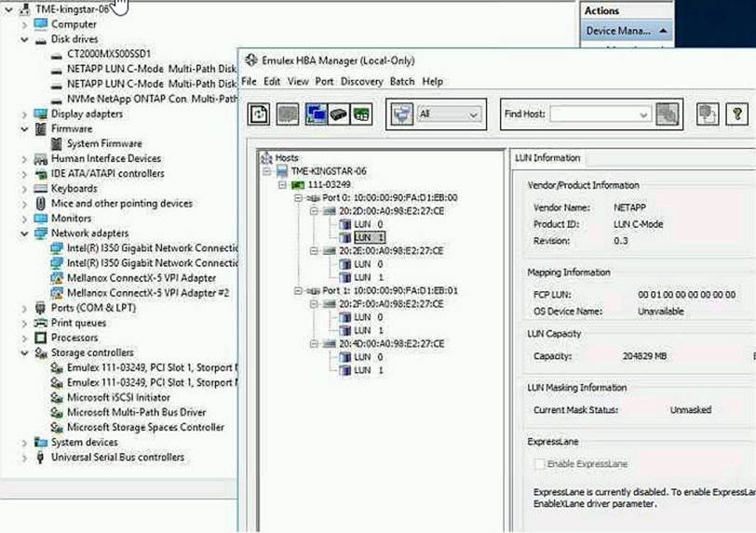The height and width of the screenshot is (533, 756).
Task: Click the Help question mark toolbar icon
Action: pyautogui.click(x=736, y=113)
